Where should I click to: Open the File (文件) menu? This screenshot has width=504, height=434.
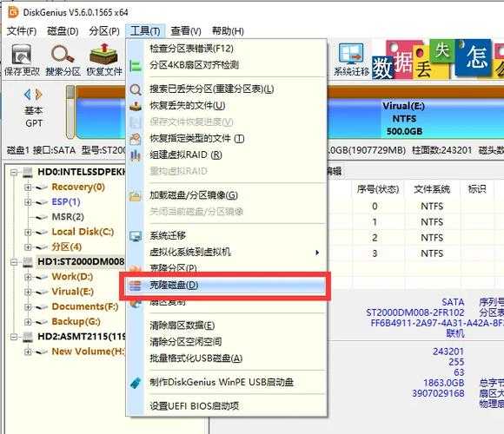coord(22,31)
